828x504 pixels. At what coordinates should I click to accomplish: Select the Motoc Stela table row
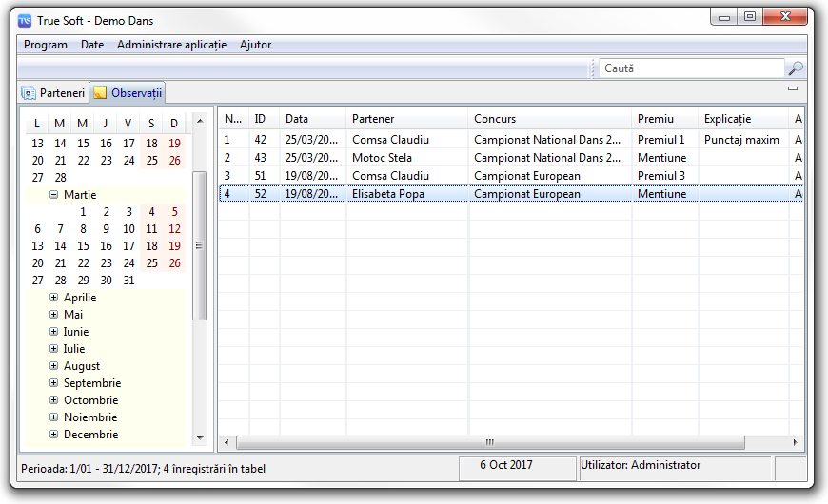[x=382, y=158]
